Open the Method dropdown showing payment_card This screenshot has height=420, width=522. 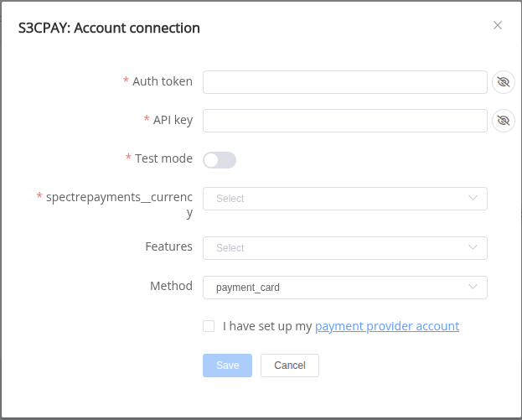click(x=345, y=288)
